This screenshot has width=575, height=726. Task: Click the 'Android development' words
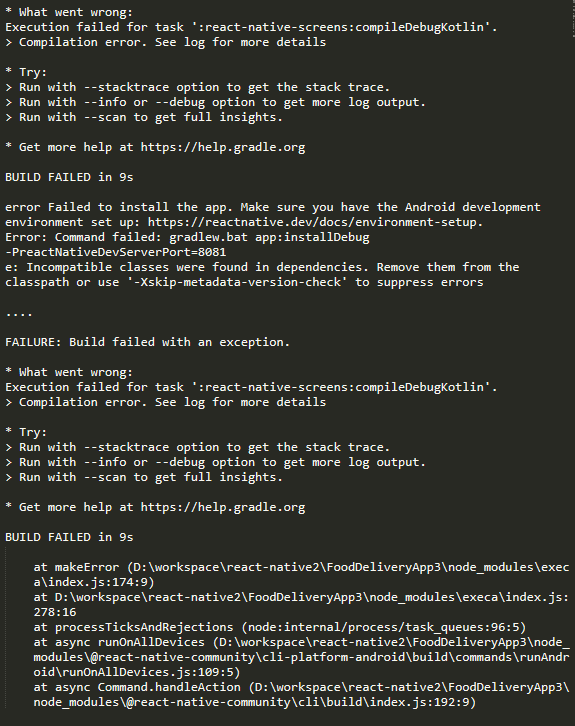[473, 207]
